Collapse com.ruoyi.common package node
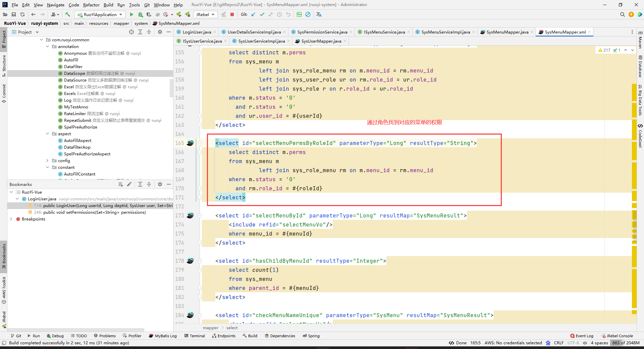Image resolution: width=644 pixels, height=349 pixels. (x=42, y=40)
